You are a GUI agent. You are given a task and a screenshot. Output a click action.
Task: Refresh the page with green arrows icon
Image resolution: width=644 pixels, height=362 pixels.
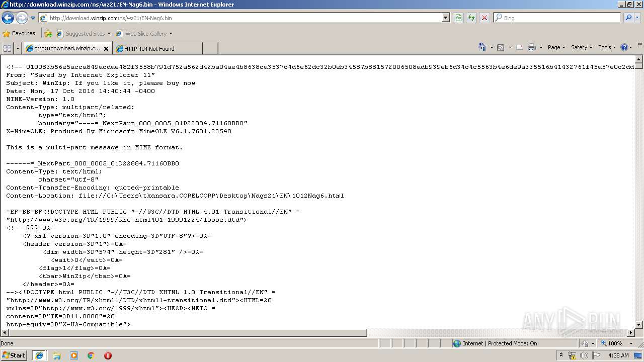tap(471, 18)
